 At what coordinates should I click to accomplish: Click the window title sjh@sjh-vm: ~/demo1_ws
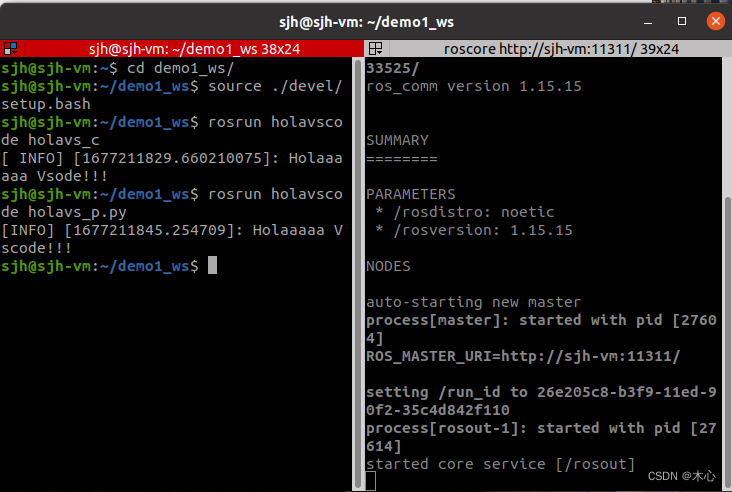tap(366, 22)
